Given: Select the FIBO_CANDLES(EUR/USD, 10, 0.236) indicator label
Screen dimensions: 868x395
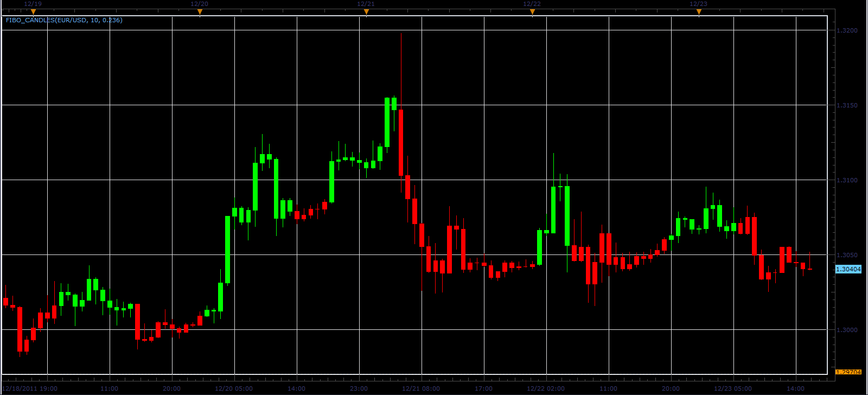Looking at the screenshot, I should [64, 20].
